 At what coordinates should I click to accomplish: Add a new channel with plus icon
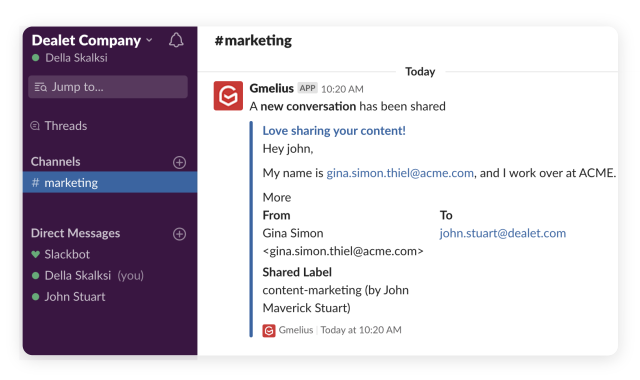coord(179,162)
